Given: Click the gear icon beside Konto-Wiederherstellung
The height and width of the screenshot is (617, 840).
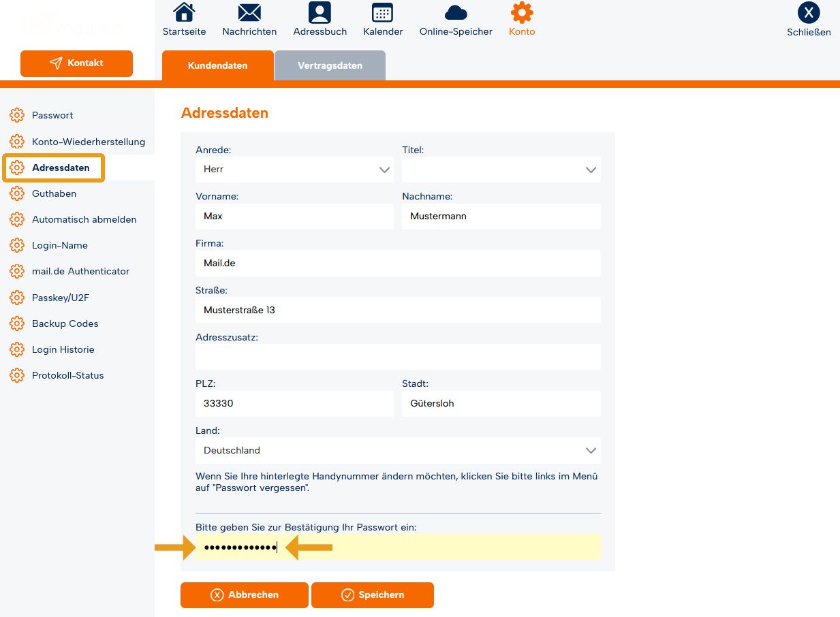Looking at the screenshot, I should (17, 142).
